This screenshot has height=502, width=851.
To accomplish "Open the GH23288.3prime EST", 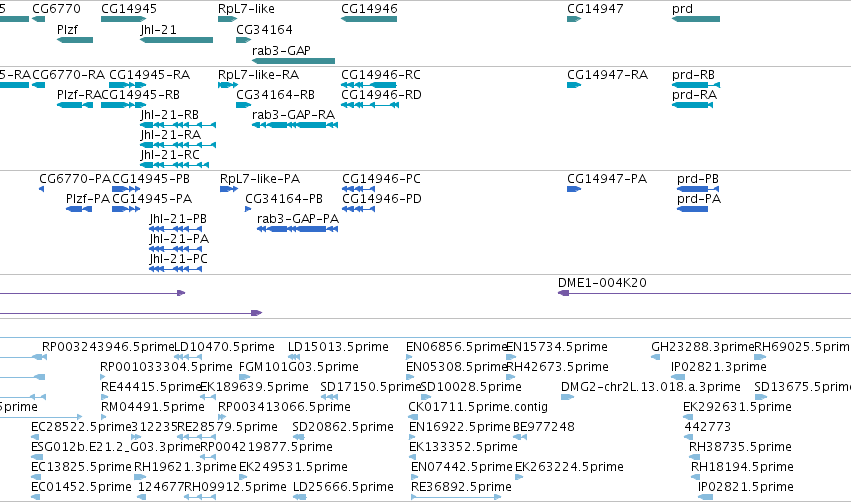I will tap(702, 347).
